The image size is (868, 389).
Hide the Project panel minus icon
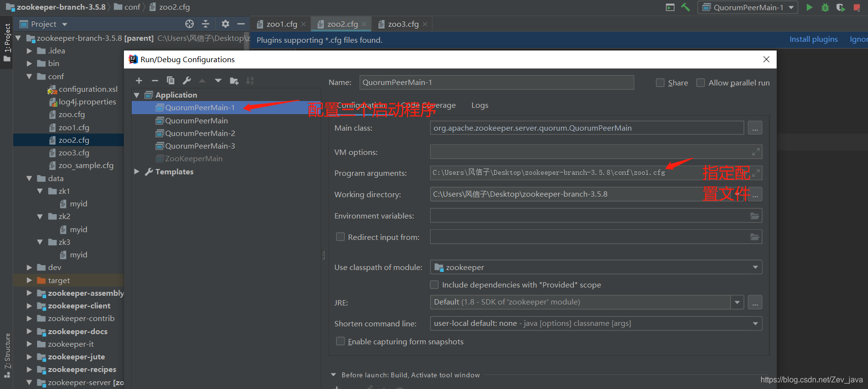(241, 24)
